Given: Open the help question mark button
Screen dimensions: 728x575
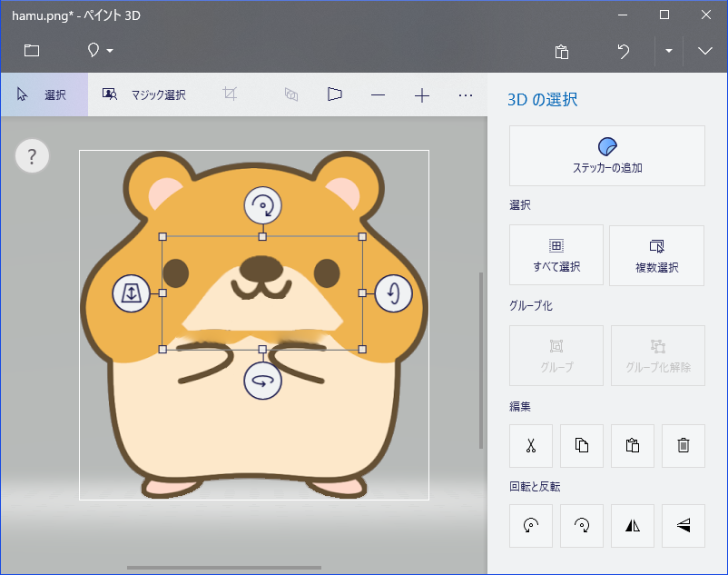Looking at the screenshot, I should [x=32, y=156].
